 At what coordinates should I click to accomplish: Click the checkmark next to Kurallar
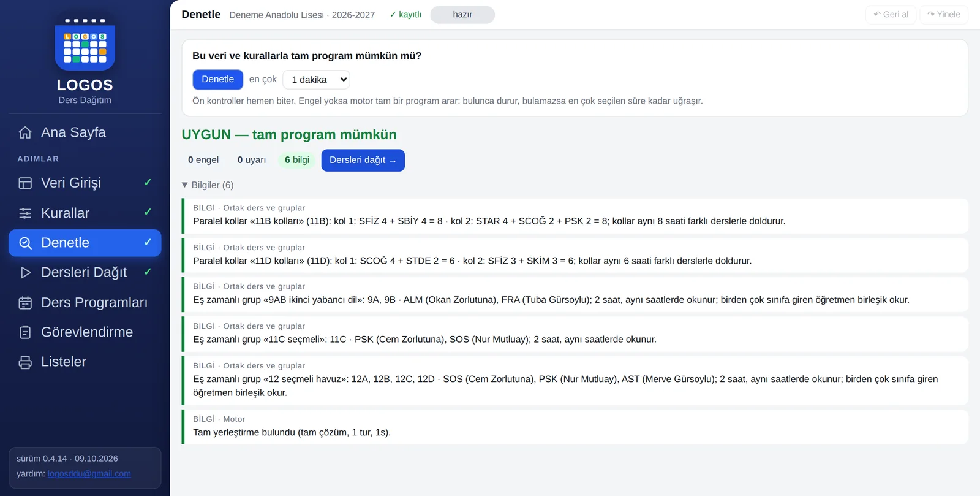click(x=148, y=212)
